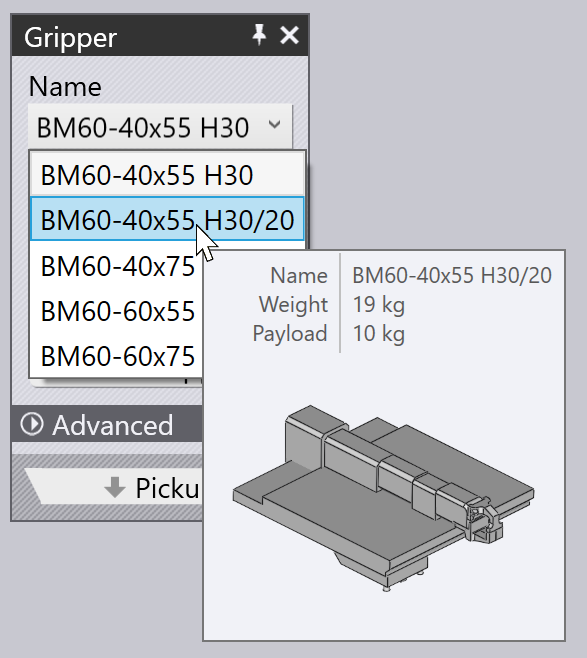Screen dimensions: 587x658
Task: Click the down arrow icon on Pickup
Action: tap(115, 487)
